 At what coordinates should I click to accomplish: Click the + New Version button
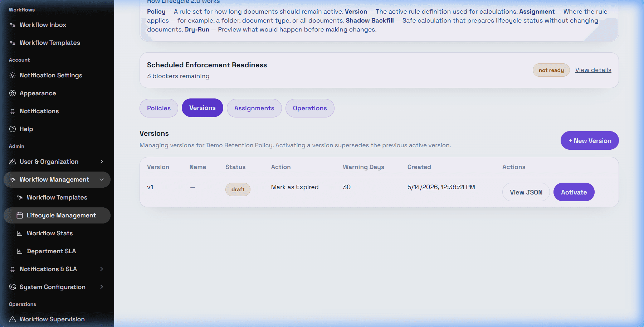point(590,140)
